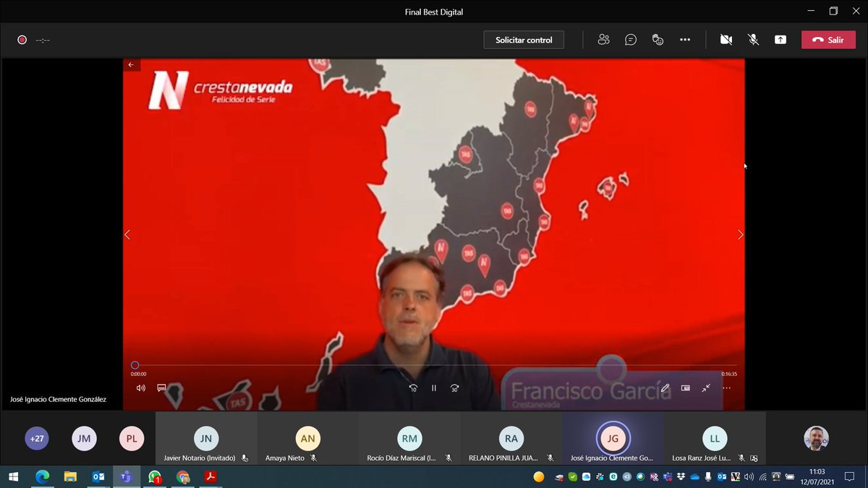Screen dimensions: 868x488
Task: Open the +27 more participants overflow
Action: (x=37, y=438)
